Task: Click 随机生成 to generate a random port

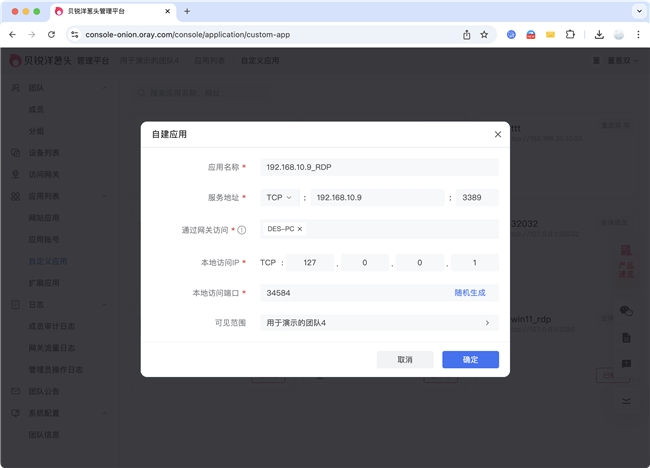Action: pos(469,293)
